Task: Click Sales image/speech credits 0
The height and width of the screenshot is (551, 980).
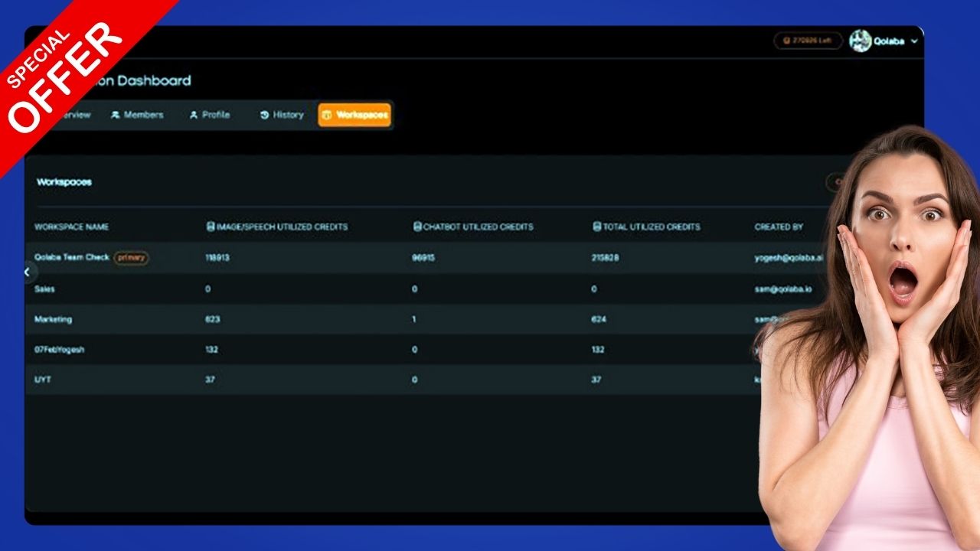Action: [207, 289]
